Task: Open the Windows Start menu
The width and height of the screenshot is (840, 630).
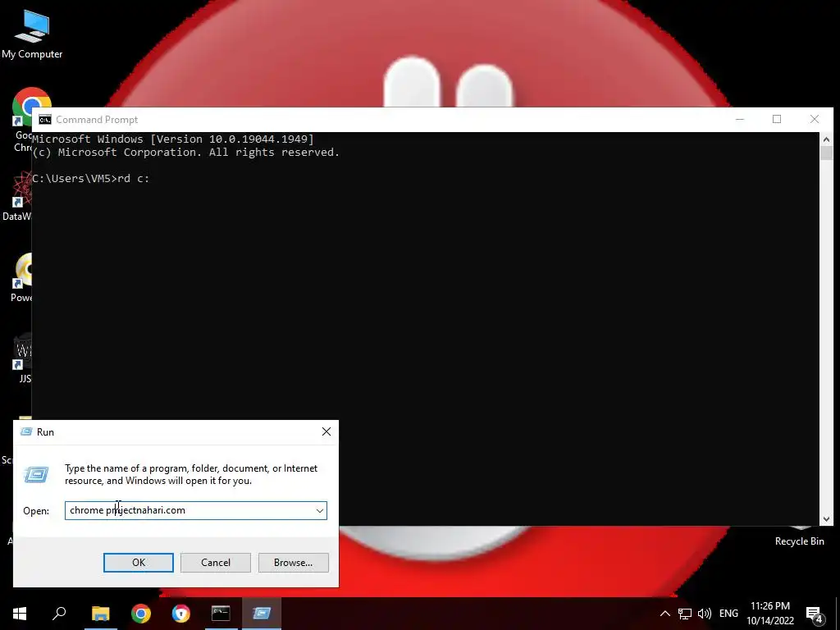Action: click(20, 614)
